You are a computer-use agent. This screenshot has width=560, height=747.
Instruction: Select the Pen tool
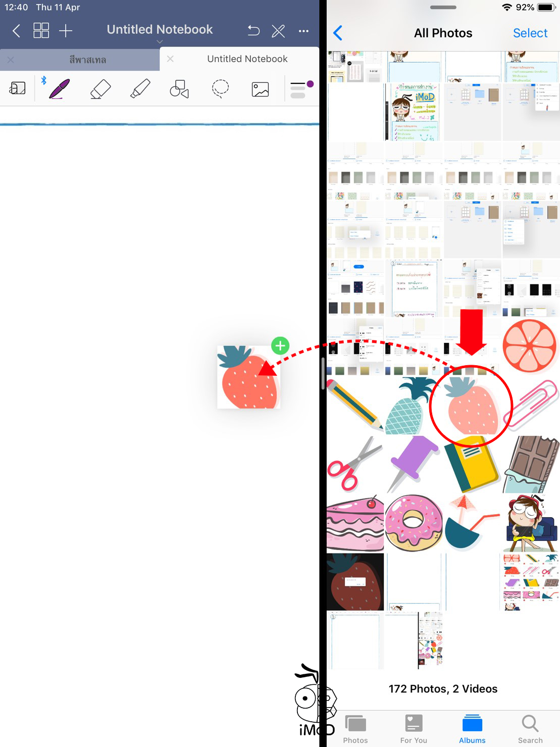[60, 89]
